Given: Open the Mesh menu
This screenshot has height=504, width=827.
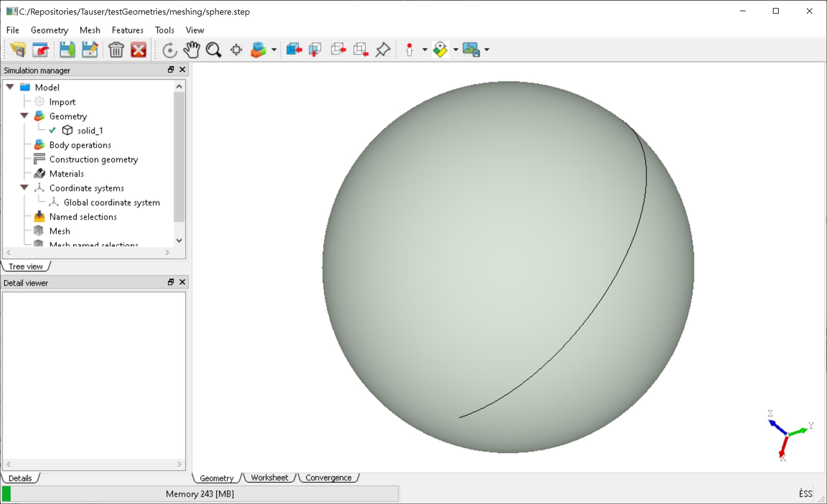Looking at the screenshot, I should tap(90, 30).
